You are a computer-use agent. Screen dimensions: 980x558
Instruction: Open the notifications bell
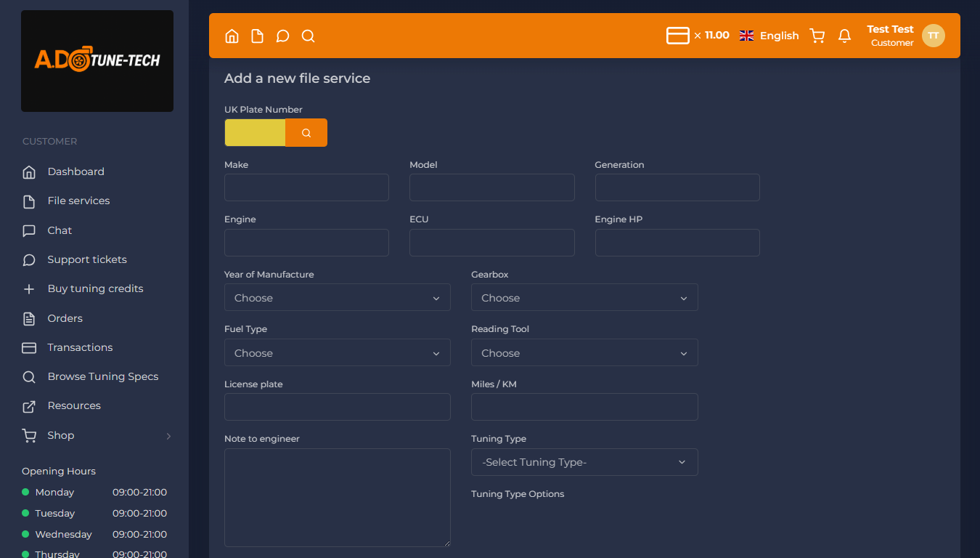click(844, 36)
